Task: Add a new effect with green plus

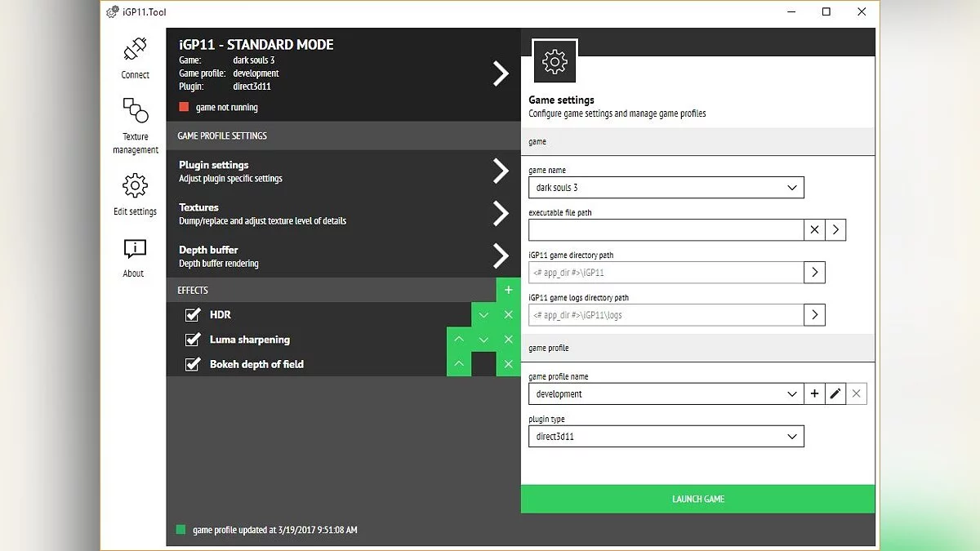Action: tap(508, 290)
